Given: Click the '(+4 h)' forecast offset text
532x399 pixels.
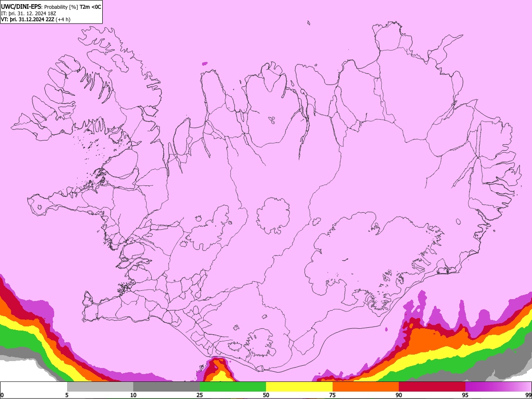Looking at the screenshot, I should pos(63,19).
